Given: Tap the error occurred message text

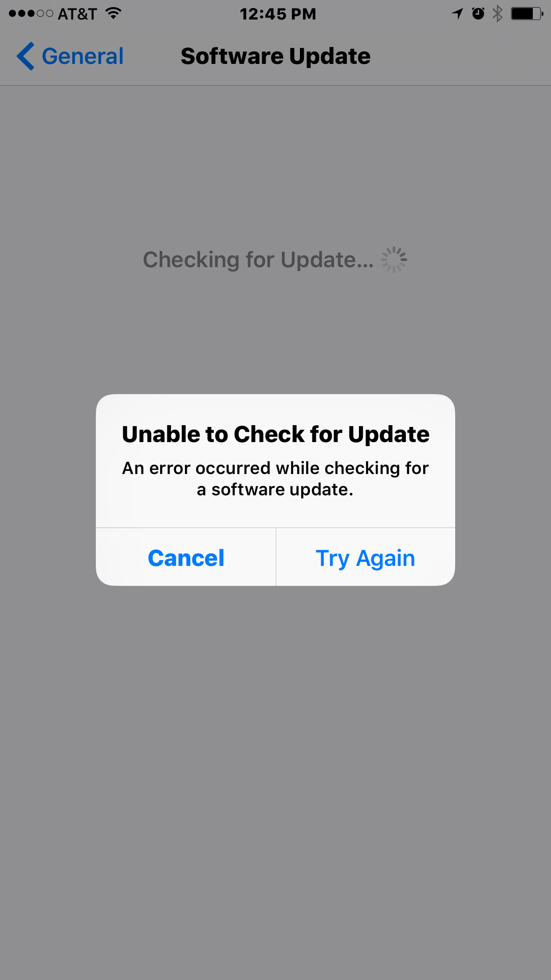Looking at the screenshot, I should (275, 479).
